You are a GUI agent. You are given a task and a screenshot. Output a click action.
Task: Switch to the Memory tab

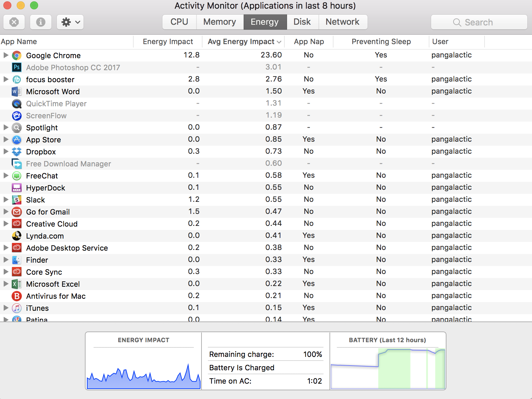tap(220, 22)
